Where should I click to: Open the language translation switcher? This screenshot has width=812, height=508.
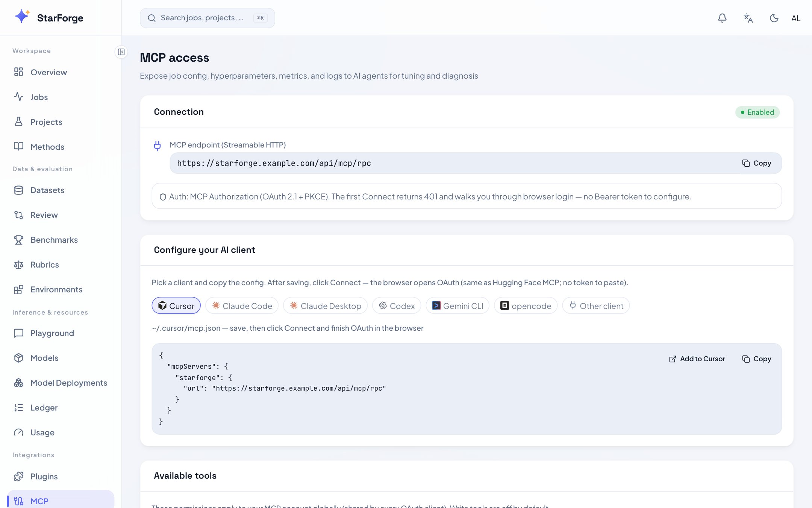(748, 18)
